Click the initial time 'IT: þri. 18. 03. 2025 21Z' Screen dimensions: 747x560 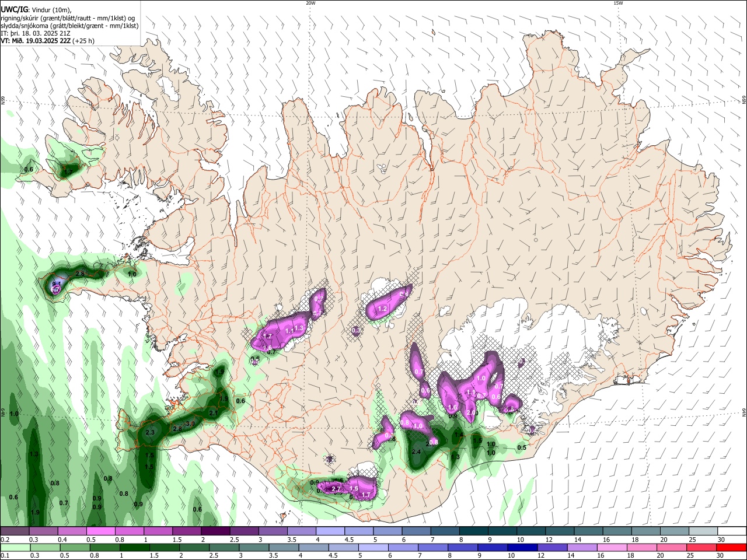coord(36,33)
